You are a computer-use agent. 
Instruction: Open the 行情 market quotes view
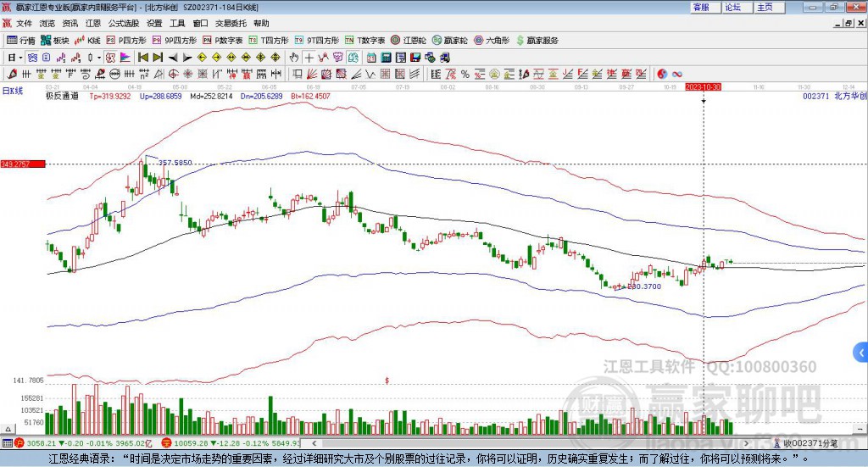click(x=20, y=41)
